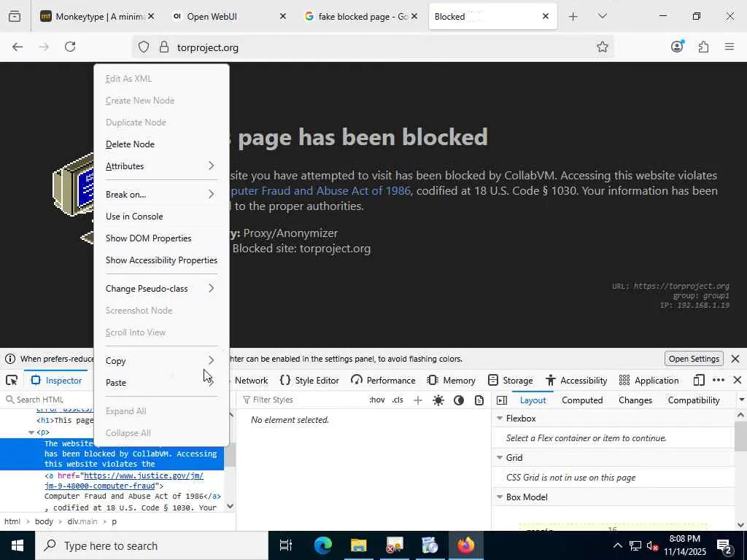Image resolution: width=747 pixels, height=560 pixels.
Task: Reload the current page
Action: (x=70, y=47)
